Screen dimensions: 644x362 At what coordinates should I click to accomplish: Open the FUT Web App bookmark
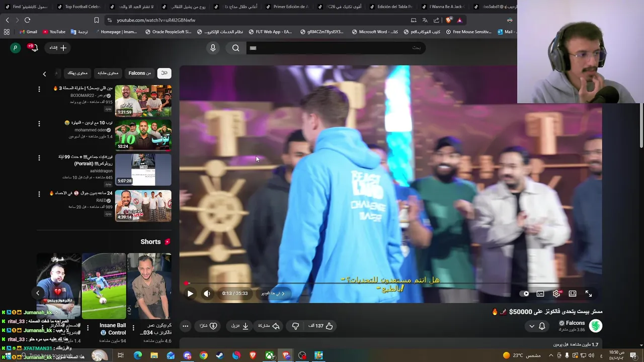(x=270, y=32)
